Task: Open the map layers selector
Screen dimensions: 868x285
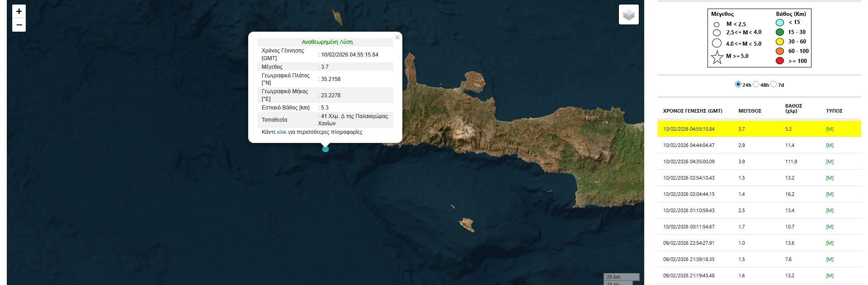Action: (x=628, y=15)
